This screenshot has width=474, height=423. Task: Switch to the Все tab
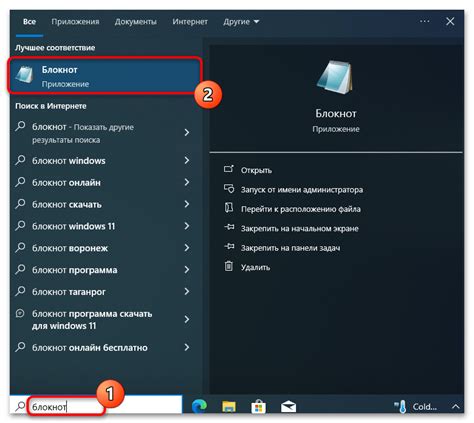pos(29,22)
